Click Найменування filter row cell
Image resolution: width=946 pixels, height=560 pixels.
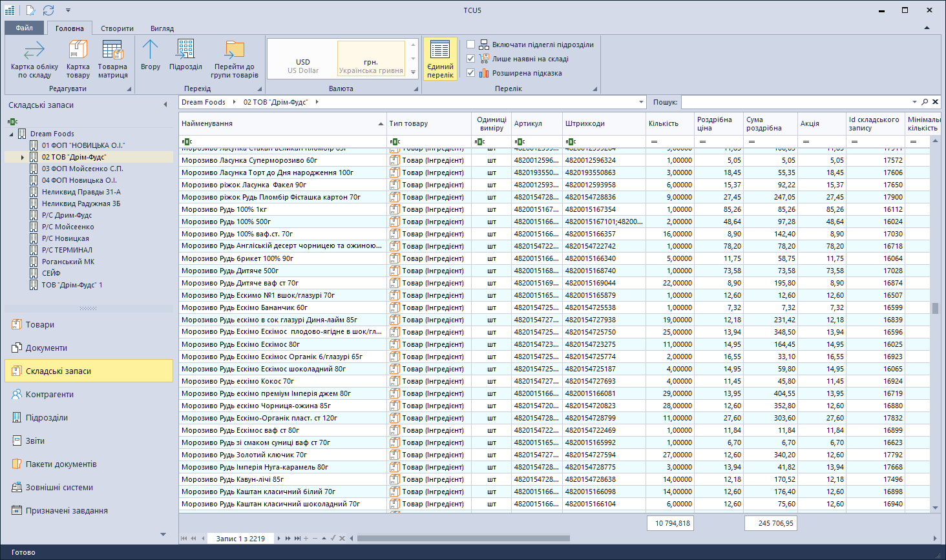tap(282, 141)
